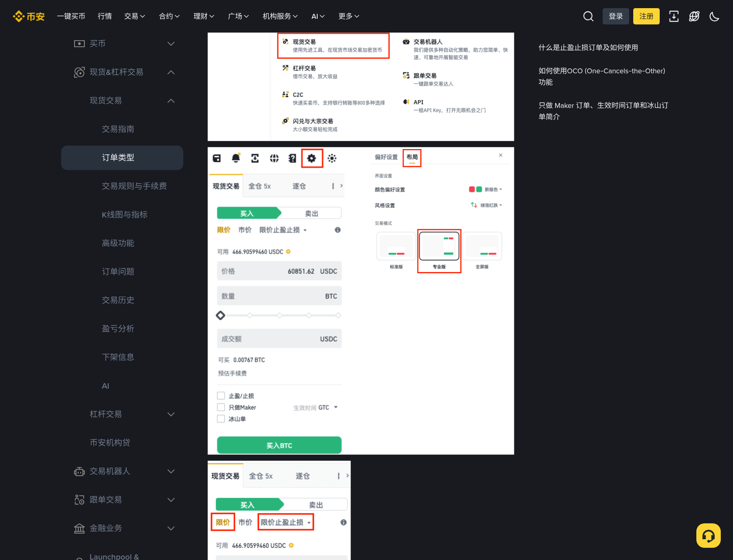The width and height of the screenshot is (733, 560).
Task: Open 交易规则与手续费 in the sidebar
Action: 134,186
